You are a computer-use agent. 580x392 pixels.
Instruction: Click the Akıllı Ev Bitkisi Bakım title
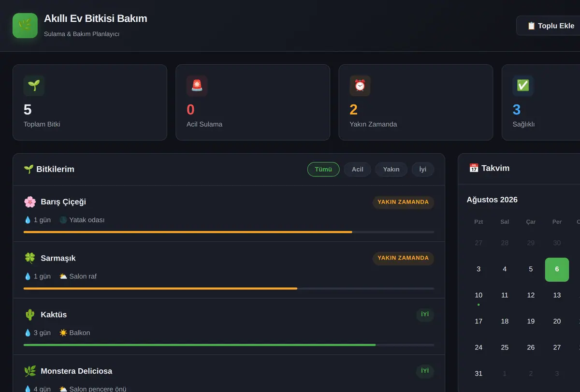click(x=96, y=19)
